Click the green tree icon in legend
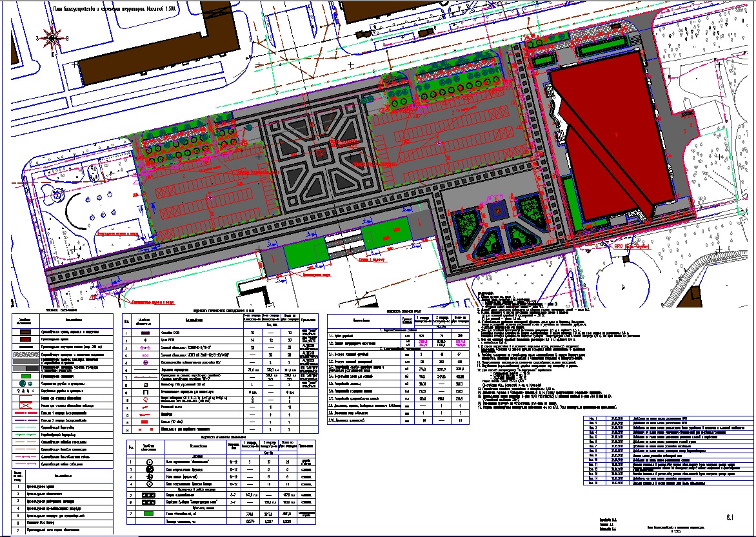This screenshot has width=756, height=537. [23, 384]
